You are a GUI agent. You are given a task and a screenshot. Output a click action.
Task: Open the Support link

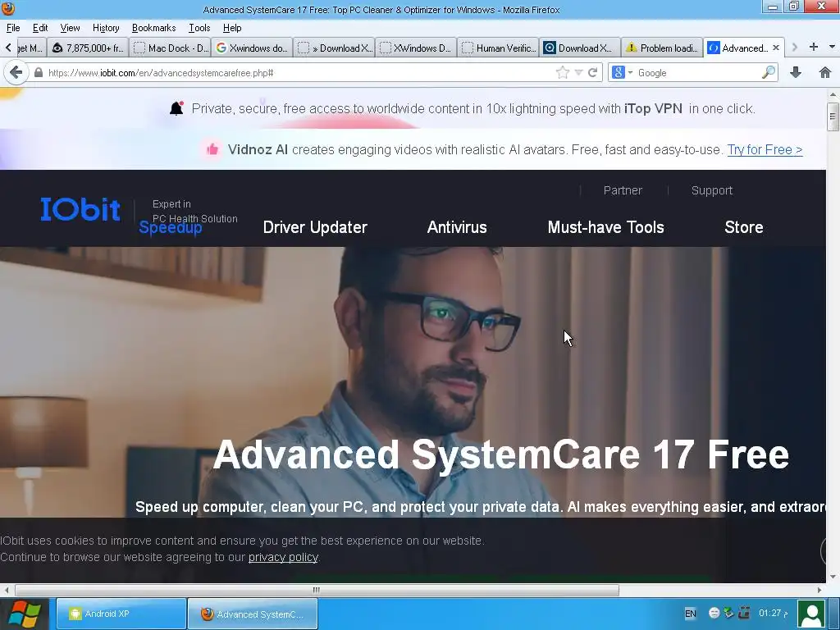711,190
